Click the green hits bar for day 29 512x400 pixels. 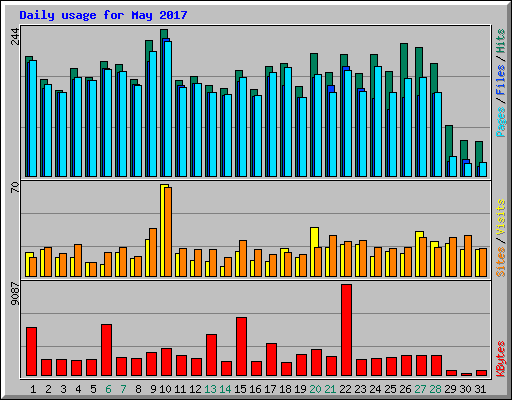(x=449, y=141)
